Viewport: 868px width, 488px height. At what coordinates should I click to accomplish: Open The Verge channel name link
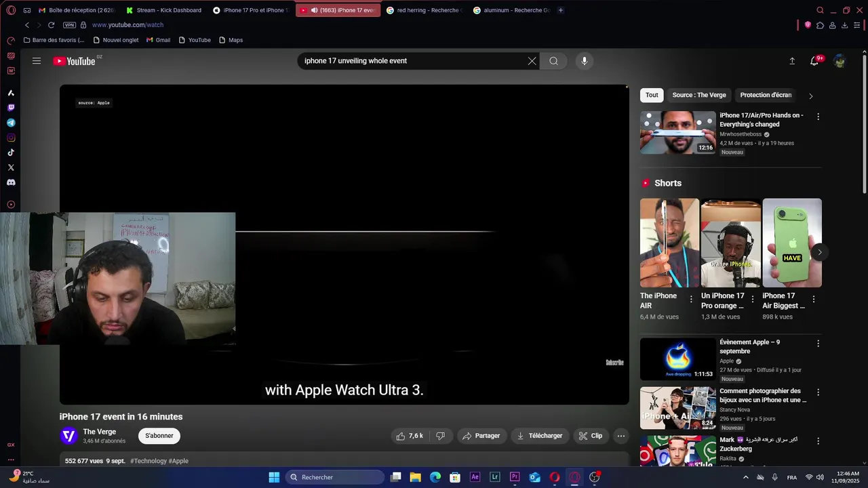pos(100,432)
